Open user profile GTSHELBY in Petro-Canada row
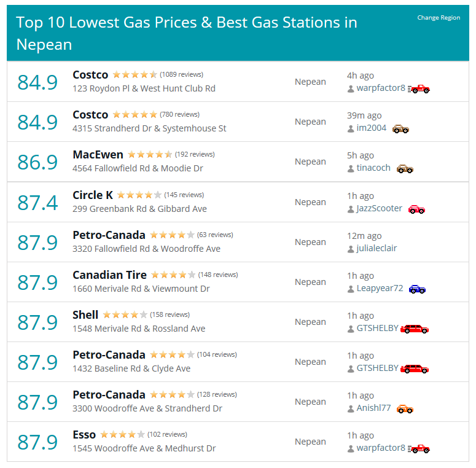Image resolution: width=476 pixels, height=468 pixels. tap(377, 368)
